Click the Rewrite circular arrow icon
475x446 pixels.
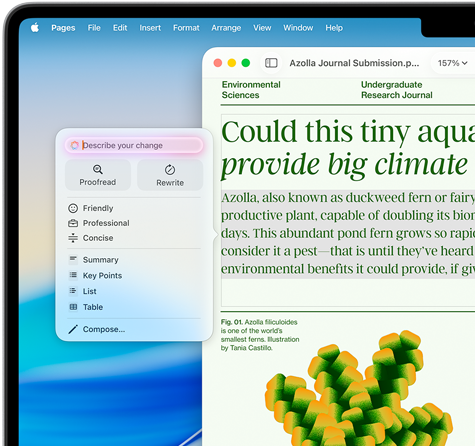(170, 169)
